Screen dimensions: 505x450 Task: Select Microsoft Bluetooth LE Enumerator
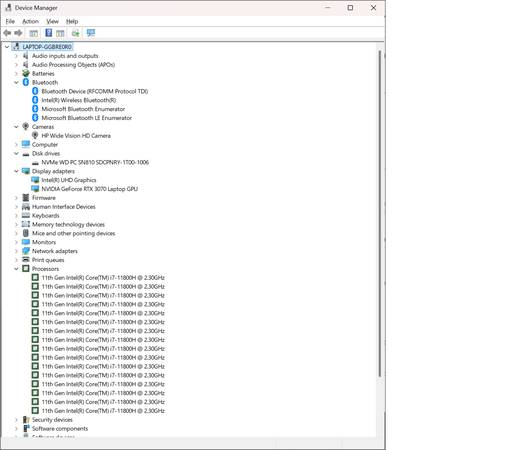87,118
